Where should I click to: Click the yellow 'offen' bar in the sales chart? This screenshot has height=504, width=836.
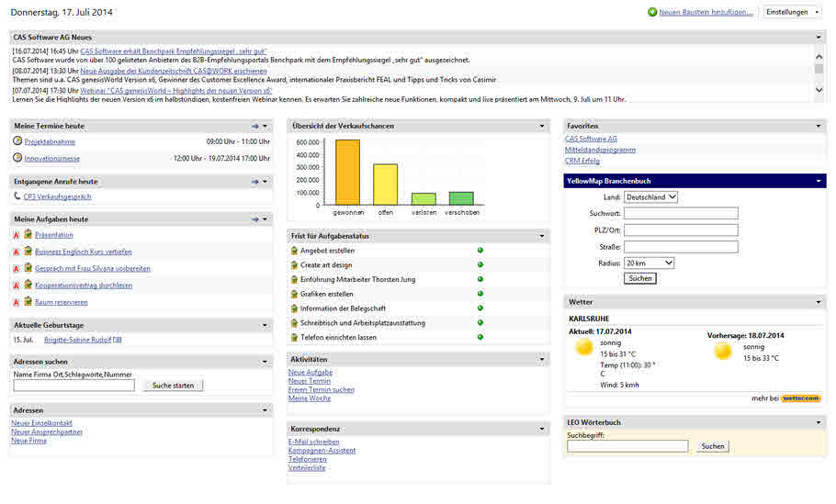point(385,184)
